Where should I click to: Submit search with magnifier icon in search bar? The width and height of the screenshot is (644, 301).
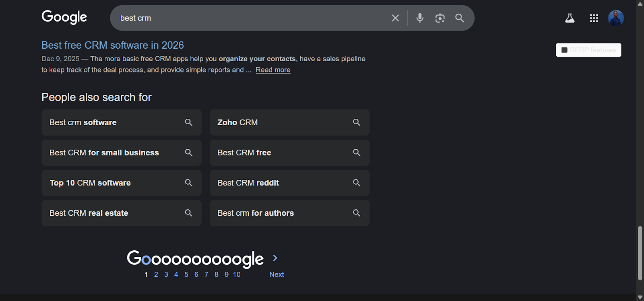(x=460, y=18)
